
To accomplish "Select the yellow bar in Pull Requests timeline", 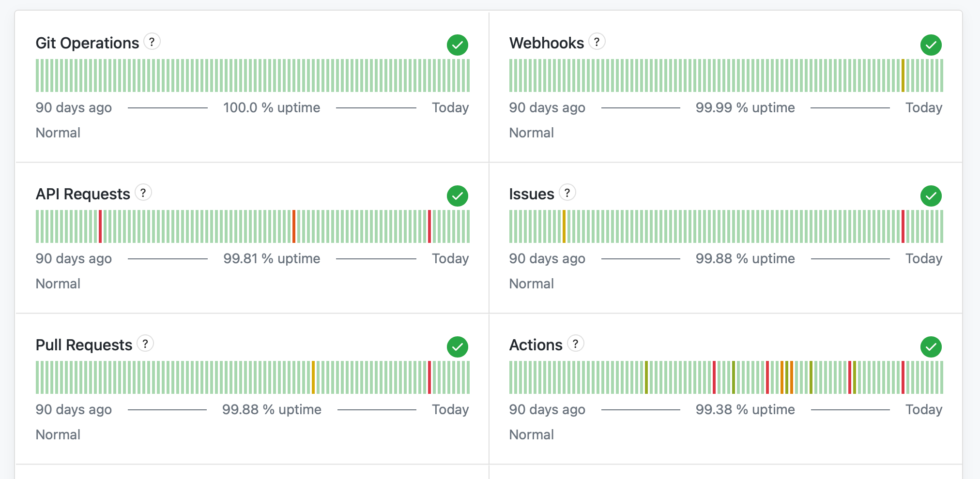I will pos(313,377).
